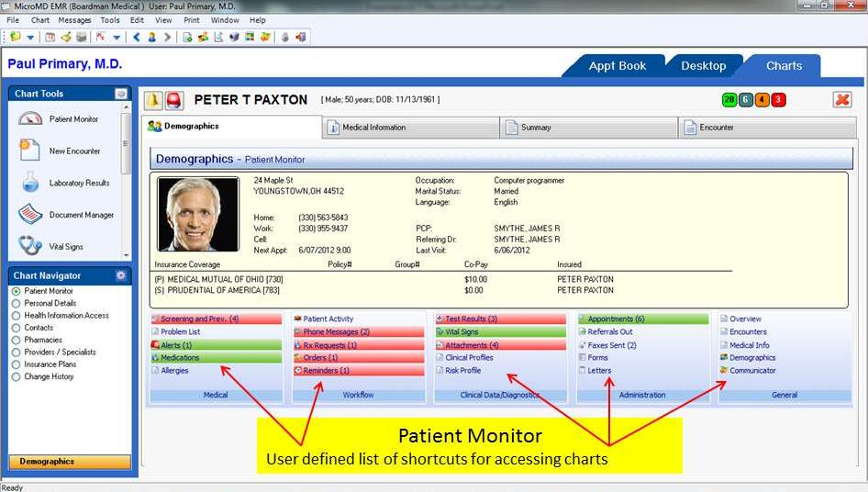The image size is (868, 492).
Task: Click green 28 counter badge
Action: tap(729, 100)
